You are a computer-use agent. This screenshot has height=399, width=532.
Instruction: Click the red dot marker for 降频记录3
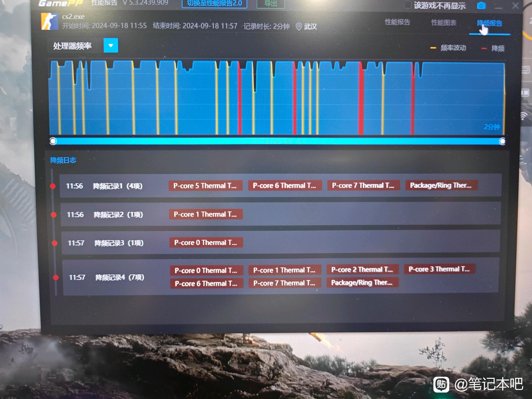point(55,243)
